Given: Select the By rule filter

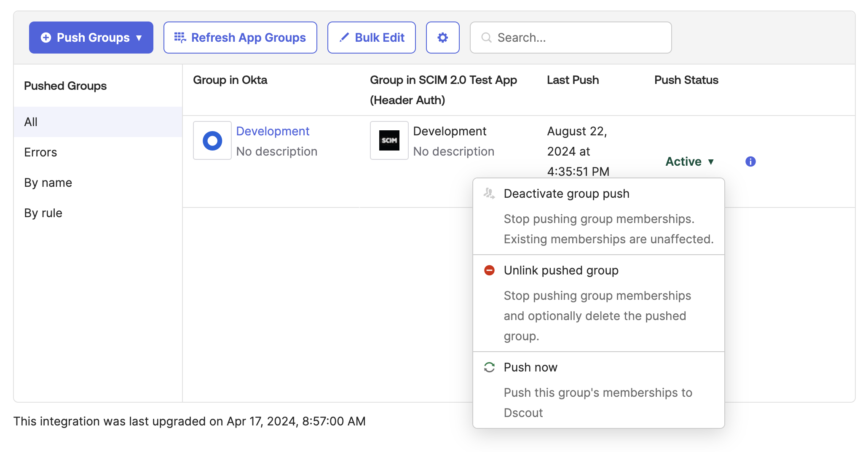Looking at the screenshot, I should tap(98, 213).
